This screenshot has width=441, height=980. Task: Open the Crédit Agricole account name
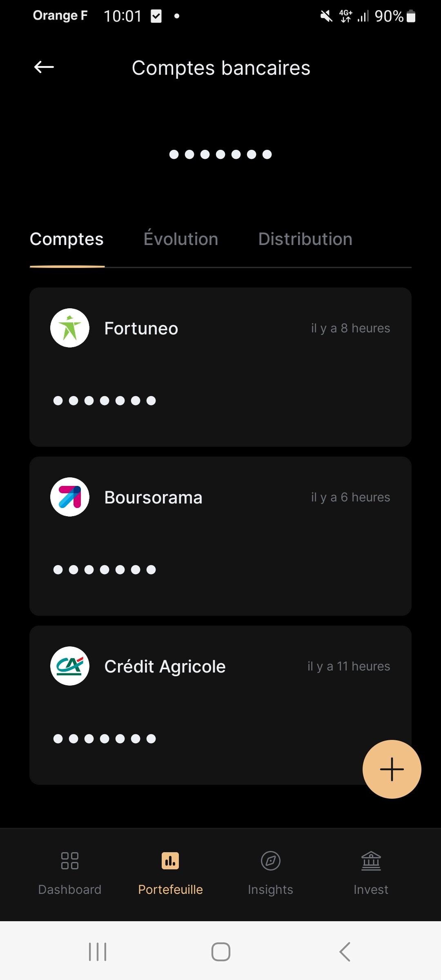coord(165,667)
